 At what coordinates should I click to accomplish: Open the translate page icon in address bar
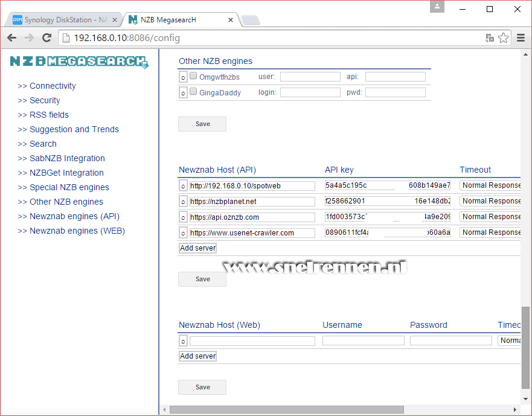[x=490, y=37]
